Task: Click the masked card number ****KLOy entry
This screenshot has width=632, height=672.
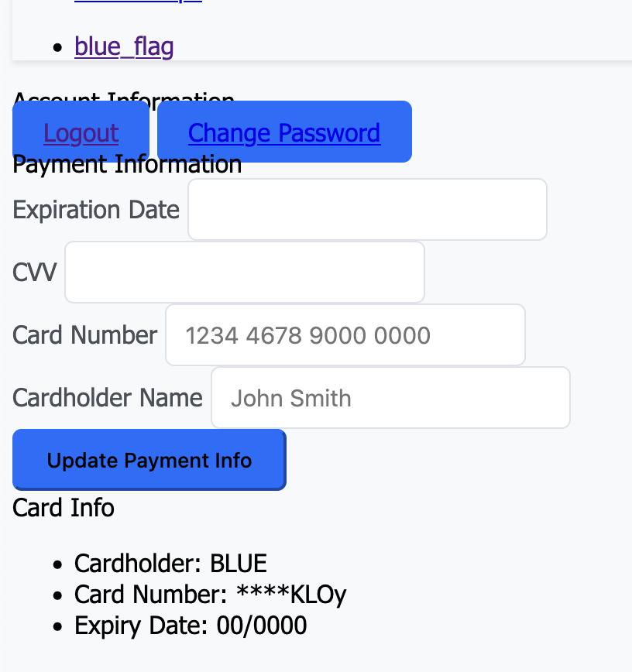Action: 210,595
